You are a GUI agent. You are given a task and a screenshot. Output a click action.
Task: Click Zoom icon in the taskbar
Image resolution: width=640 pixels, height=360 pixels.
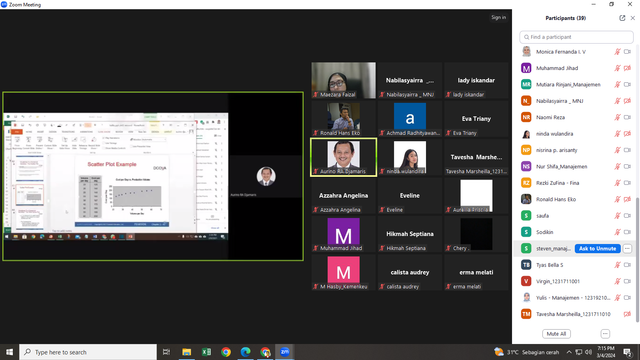pos(284,352)
